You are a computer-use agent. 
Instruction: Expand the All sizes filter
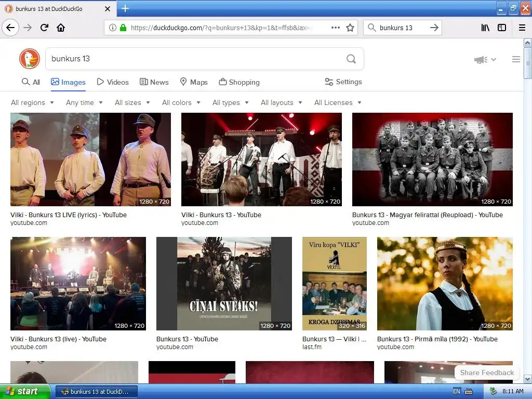[132, 102]
